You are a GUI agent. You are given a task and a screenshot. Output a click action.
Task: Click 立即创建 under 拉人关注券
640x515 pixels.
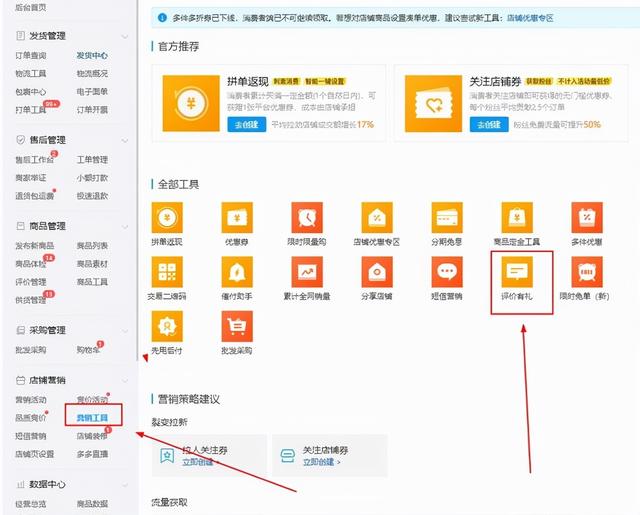pyautogui.click(x=199, y=462)
